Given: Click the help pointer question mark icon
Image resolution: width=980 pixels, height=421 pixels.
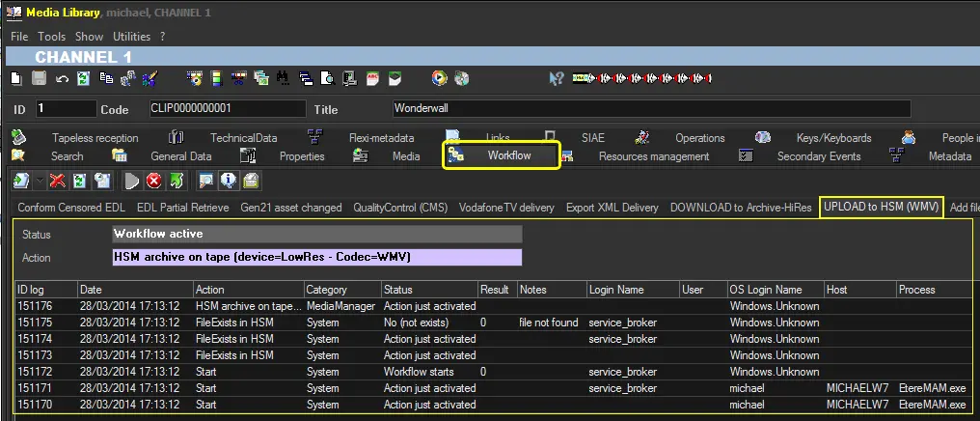Looking at the screenshot, I should click(x=557, y=78).
